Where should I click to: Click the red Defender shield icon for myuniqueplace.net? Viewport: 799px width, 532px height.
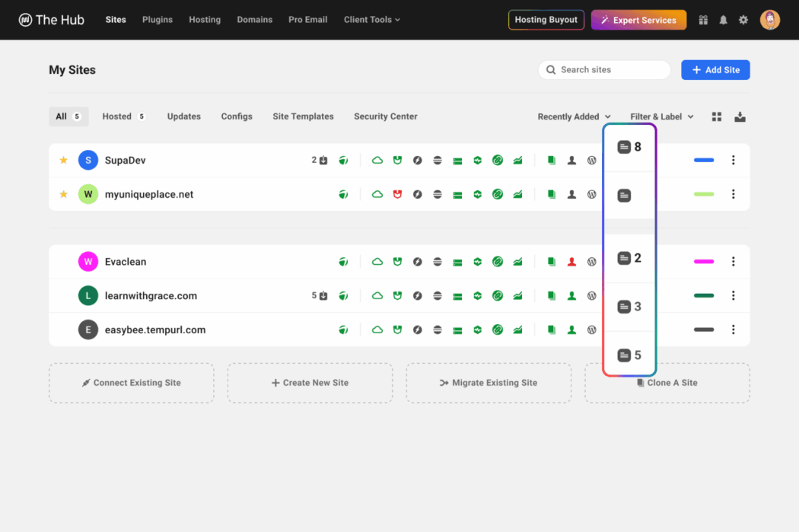396,194
